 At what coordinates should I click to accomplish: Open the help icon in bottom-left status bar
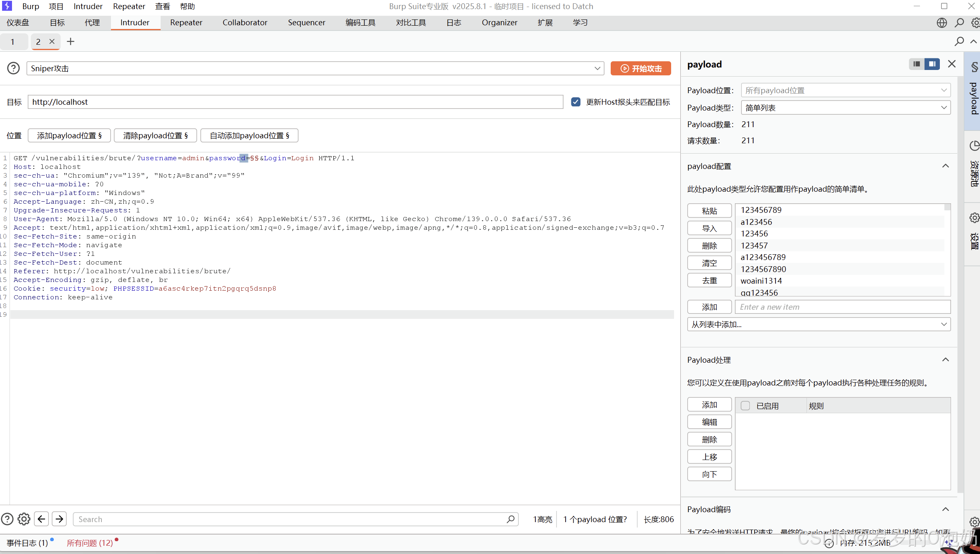(7, 519)
